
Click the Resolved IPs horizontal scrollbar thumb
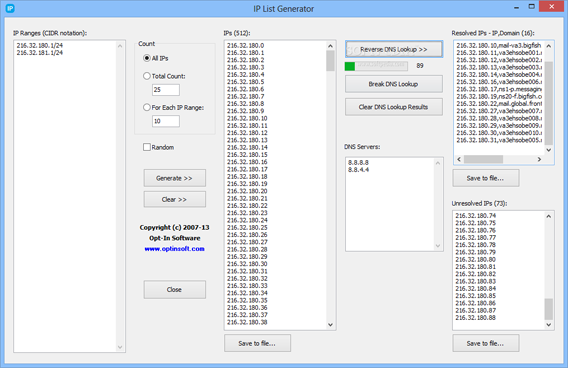tap(483, 159)
